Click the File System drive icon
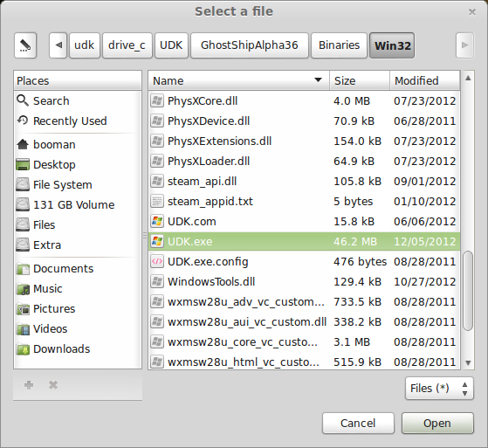The width and height of the screenshot is (488, 448). (23, 184)
